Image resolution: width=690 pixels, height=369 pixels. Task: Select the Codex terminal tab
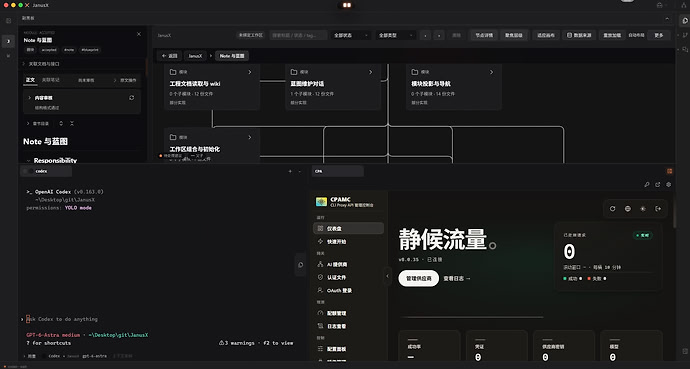coord(46,171)
